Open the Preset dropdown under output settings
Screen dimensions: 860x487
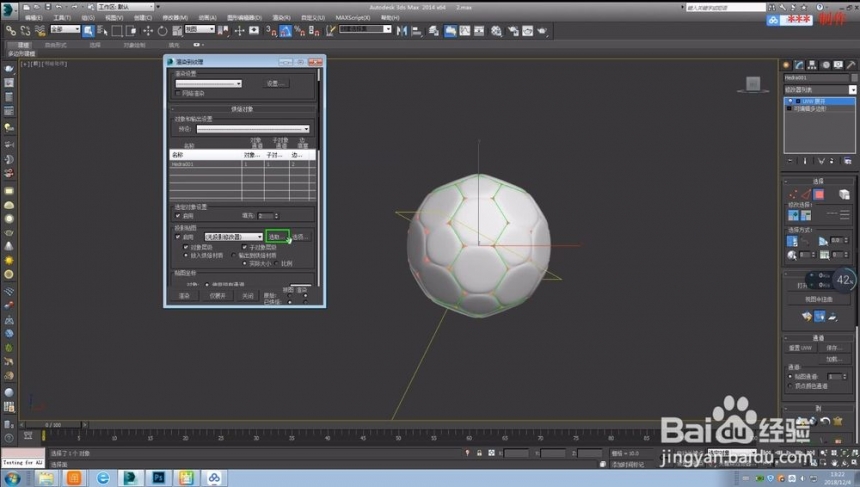click(253, 129)
